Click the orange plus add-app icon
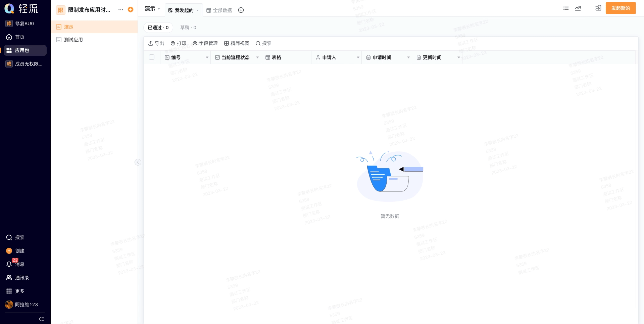 [131, 10]
